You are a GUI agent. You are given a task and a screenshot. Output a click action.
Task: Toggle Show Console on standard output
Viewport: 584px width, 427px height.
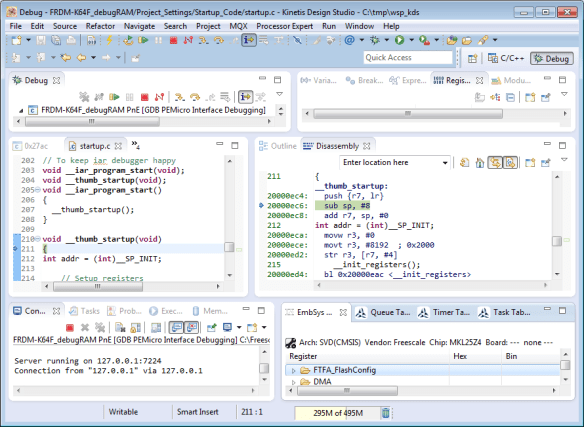177,328
